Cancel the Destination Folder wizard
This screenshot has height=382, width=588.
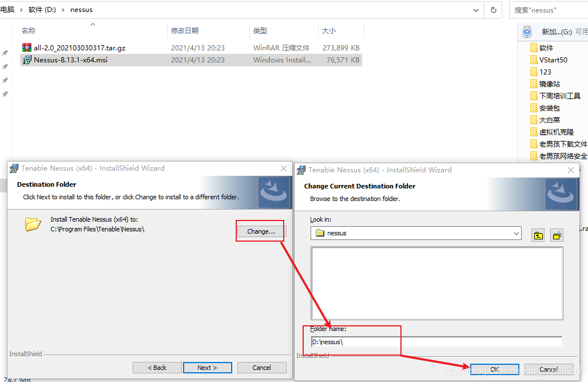[262, 368]
